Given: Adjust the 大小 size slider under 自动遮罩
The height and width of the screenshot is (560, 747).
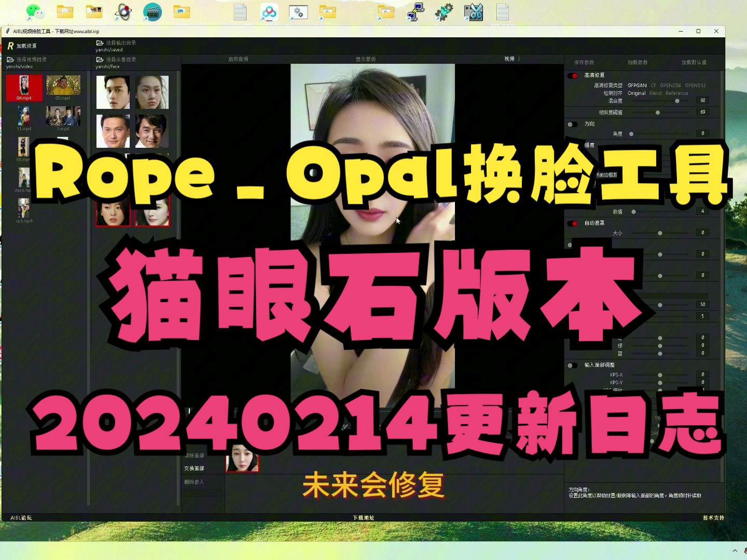Looking at the screenshot, I should click(x=660, y=233).
